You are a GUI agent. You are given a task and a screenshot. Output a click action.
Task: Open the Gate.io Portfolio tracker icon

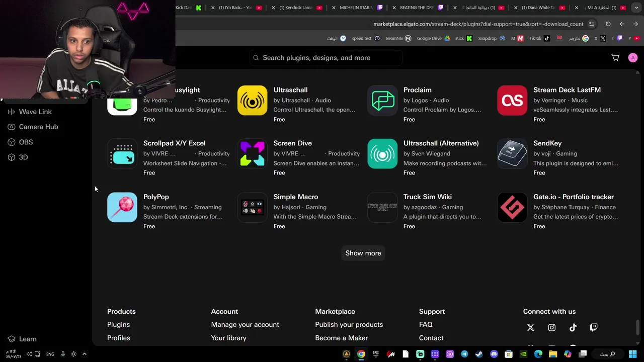coord(512,207)
